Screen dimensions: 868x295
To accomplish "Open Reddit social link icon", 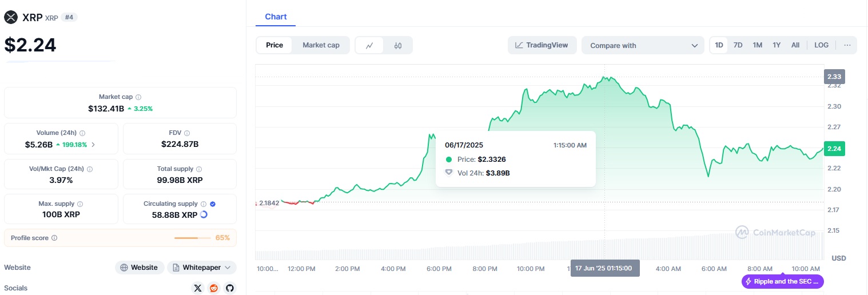I will point(214,288).
